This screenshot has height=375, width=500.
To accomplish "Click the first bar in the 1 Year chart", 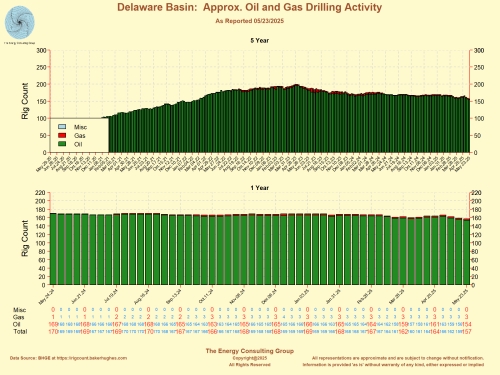I will (x=53, y=249).
